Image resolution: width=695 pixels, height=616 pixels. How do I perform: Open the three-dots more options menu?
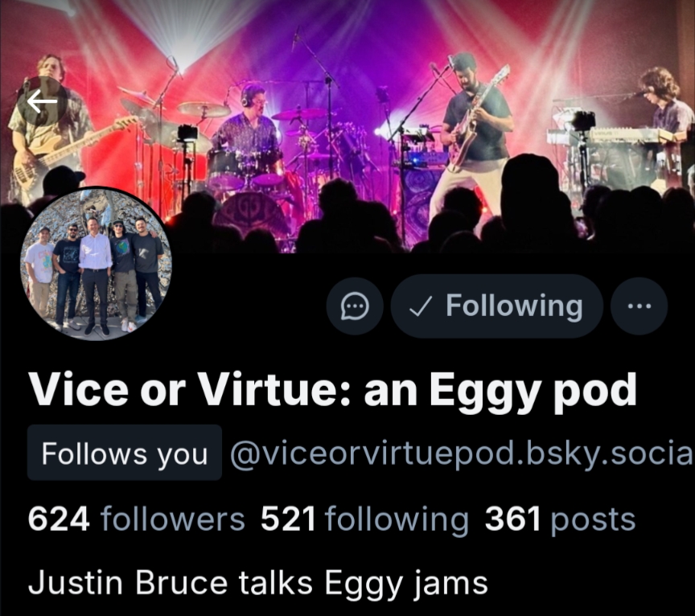pos(639,306)
